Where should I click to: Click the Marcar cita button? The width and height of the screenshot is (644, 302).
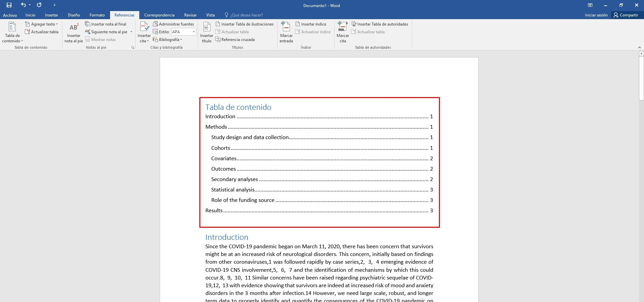343,33
